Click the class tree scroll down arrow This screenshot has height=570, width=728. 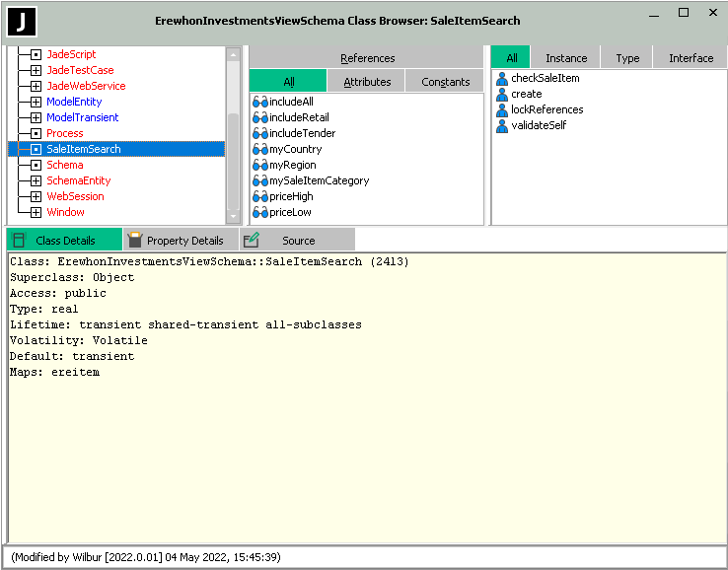[x=233, y=217]
